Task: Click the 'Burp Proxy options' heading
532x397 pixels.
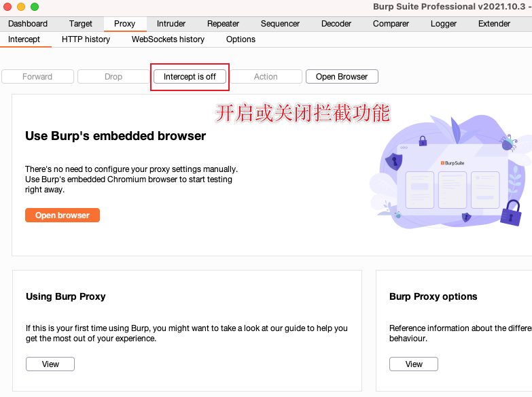Action: tap(433, 296)
